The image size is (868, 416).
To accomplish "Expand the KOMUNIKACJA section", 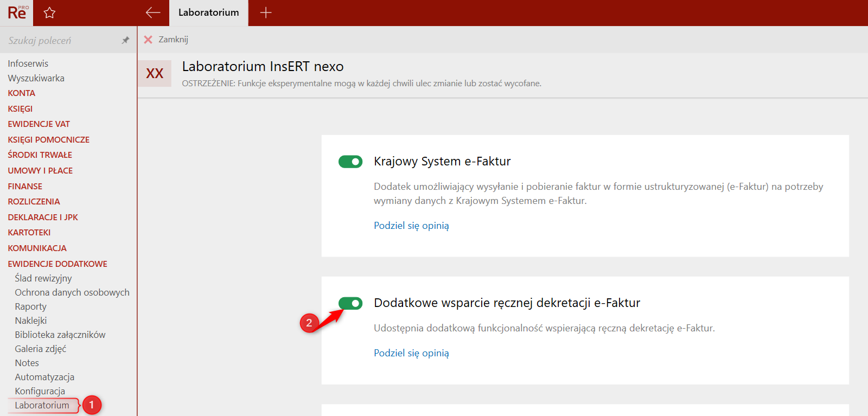I will pyautogui.click(x=37, y=248).
